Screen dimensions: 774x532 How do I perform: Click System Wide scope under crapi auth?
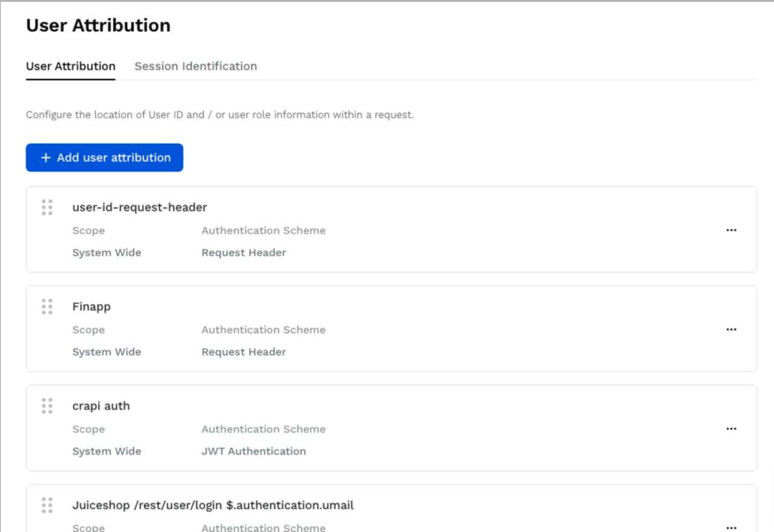[x=106, y=451]
